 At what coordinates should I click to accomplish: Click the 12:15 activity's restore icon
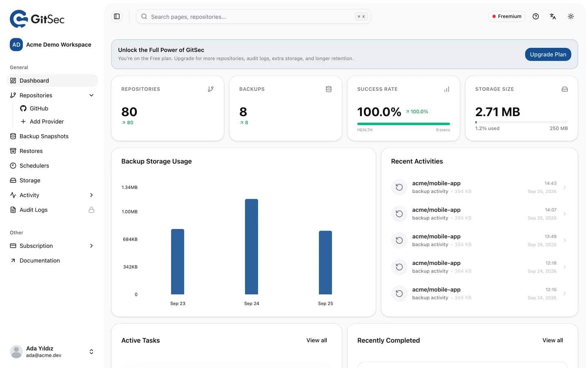point(399,294)
